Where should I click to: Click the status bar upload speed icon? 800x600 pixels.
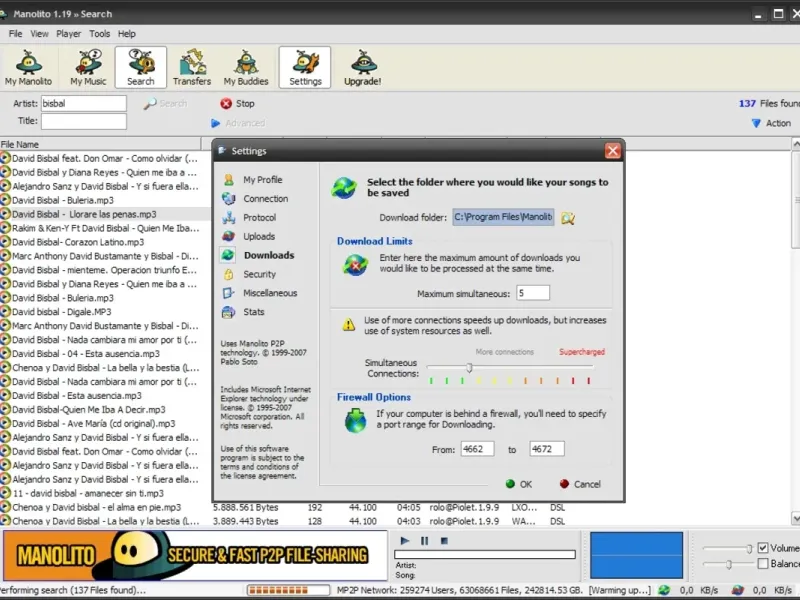(x=738, y=590)
